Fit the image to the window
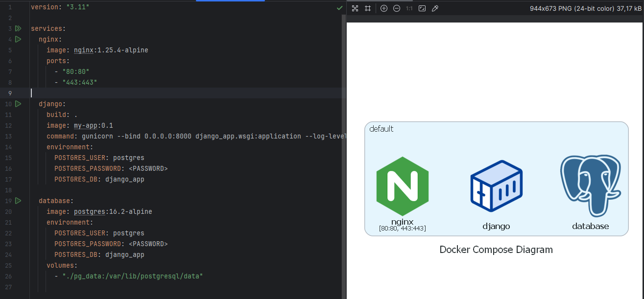The height and width of the screenshot is (299, 644). pyautogui.click(x=422, y=8)
